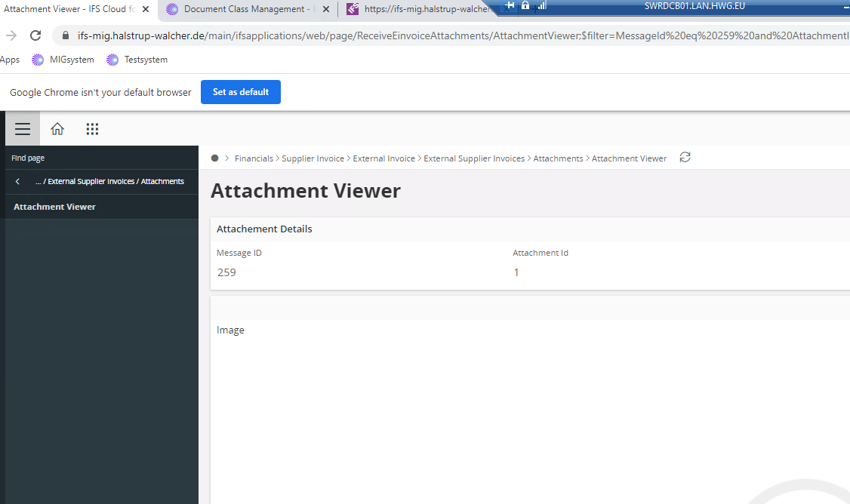Close the Document Class Management tab
This screenshot has height=504, width=850.
[x=326, y=9]
